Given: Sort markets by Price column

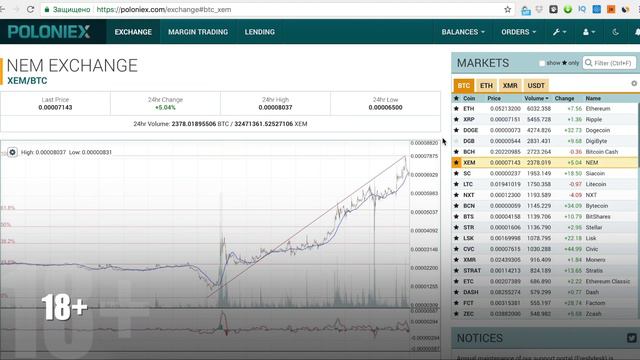Looking at the screenshot, I should (x=494, y=98).
